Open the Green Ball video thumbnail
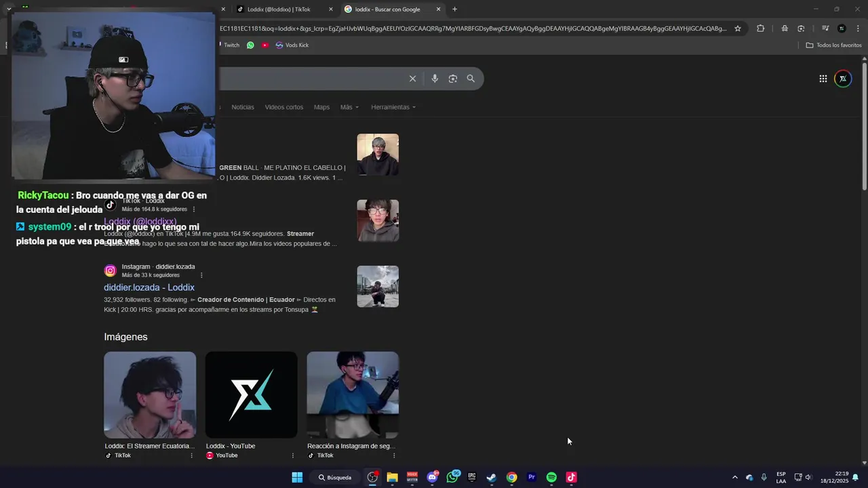This screenshot has height=488, width=868. (x=378, y=155)
